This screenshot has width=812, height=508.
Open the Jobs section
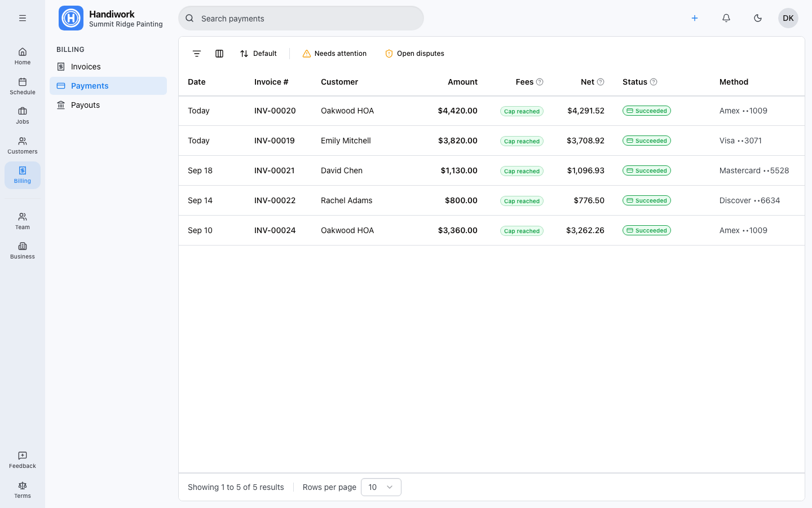(23, 115)
